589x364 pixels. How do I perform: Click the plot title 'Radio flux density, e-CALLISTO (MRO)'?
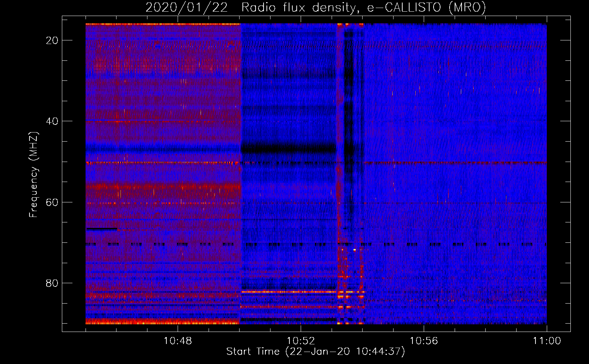364,7
